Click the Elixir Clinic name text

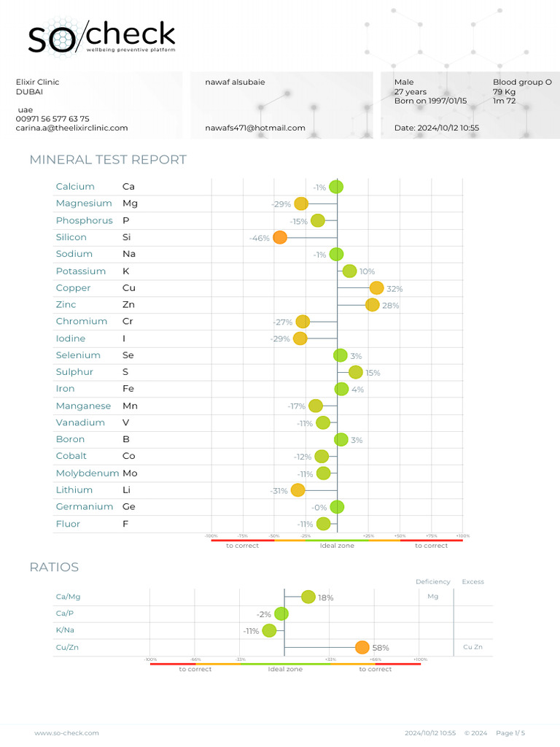38,82
